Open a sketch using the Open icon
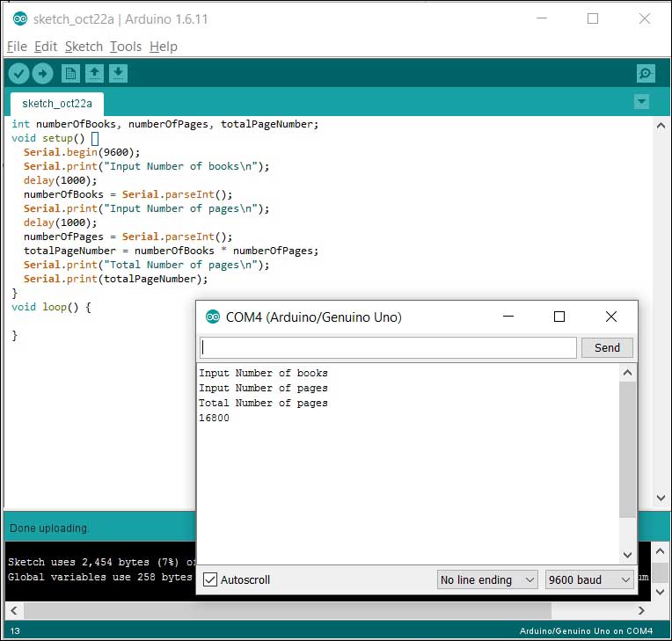Image resolution: width=672 pixels, height=641 pixels. 94,74
